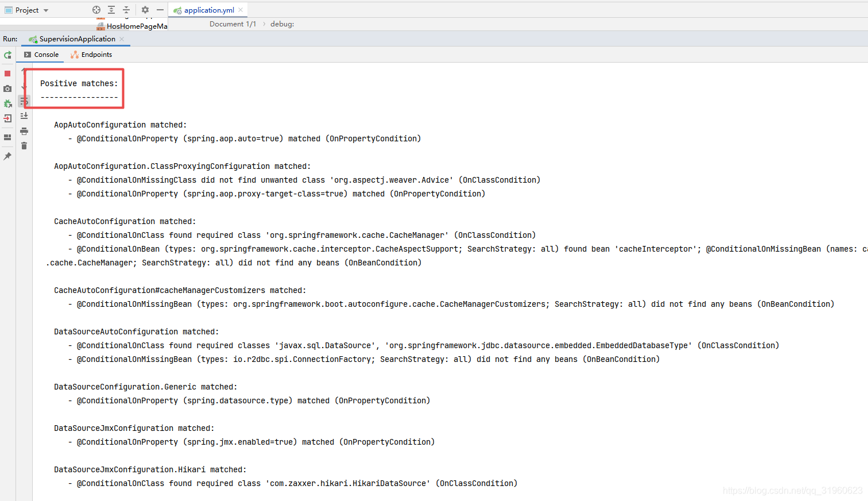
Task: Clear console with the trash icon
Action: 24,146
